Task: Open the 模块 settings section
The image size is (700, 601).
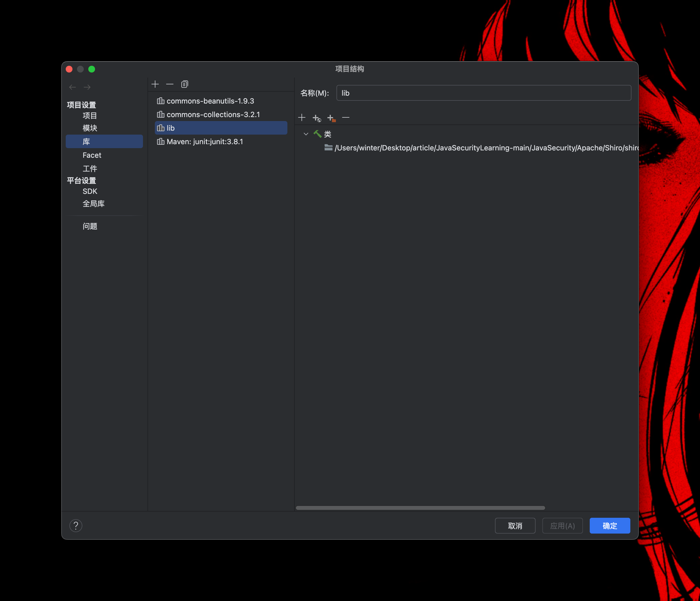Action: point(90,128)
